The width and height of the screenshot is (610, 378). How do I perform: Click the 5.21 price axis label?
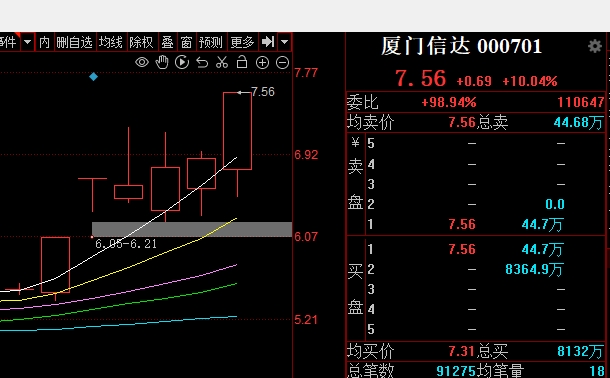306,320
